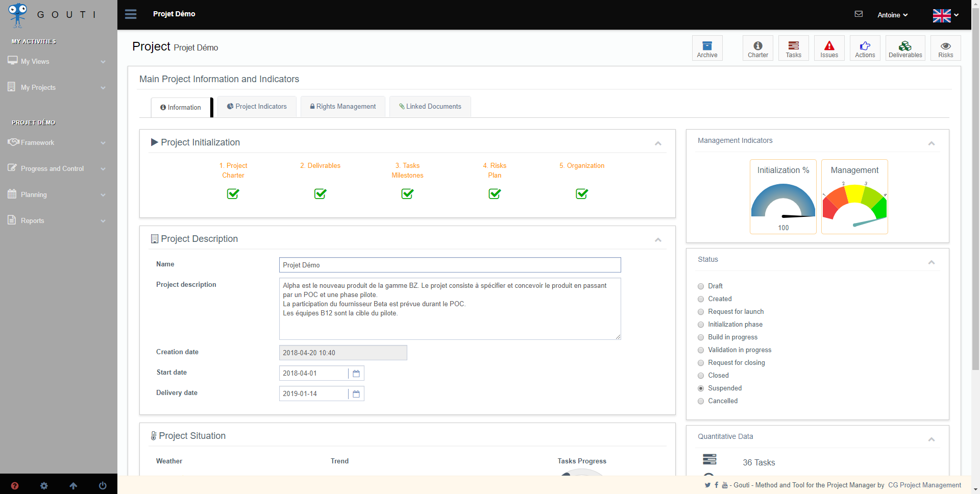Open the 2. Delivrables step link

(x=320, y=166)
